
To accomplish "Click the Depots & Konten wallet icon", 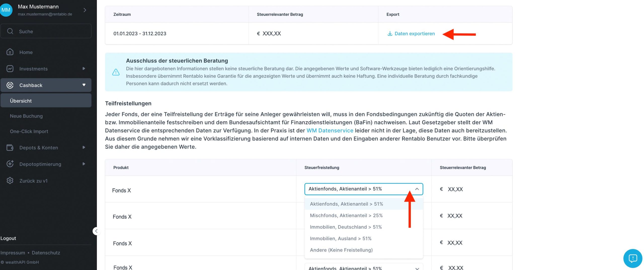I will 10,147.
